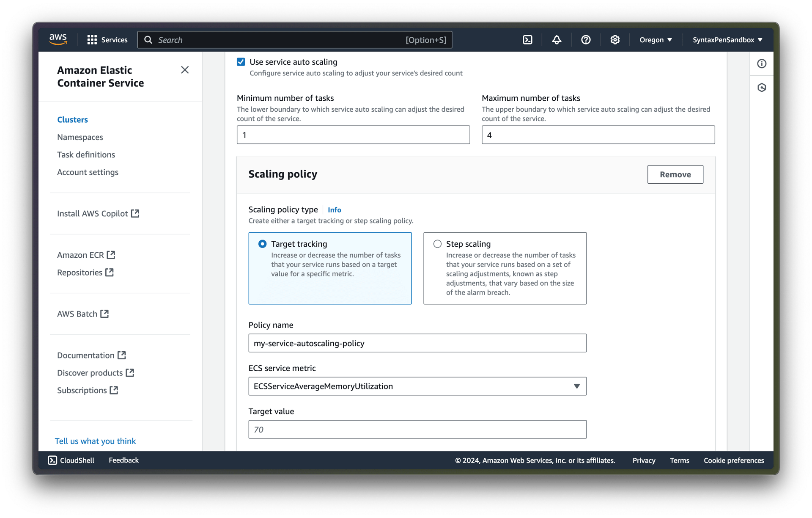Image resolution: width=812 pixels, height=518 pixels.
Task: Select Target tracking scaling policy type
Action: pos(263,243)
